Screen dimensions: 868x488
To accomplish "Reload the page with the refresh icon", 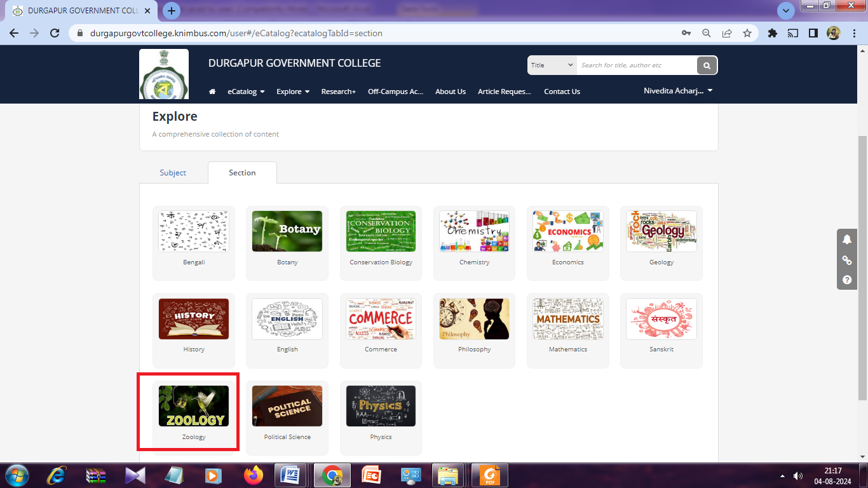I will coord(55,33).
